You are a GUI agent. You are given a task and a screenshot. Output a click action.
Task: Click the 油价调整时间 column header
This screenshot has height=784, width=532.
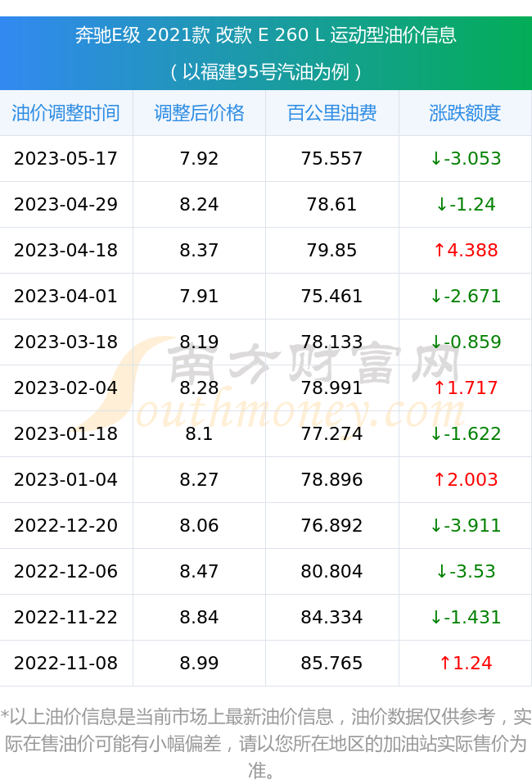[x=66, y=113]
